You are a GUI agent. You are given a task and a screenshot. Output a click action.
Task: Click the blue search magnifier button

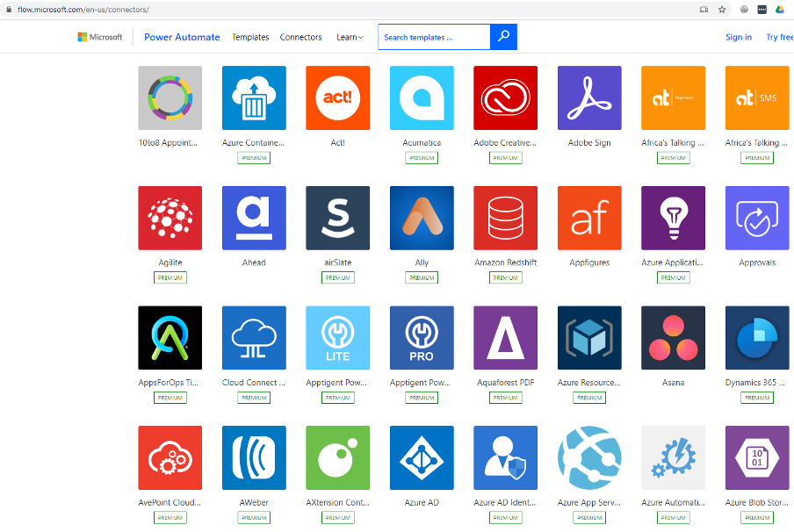(x=503, y=37)
